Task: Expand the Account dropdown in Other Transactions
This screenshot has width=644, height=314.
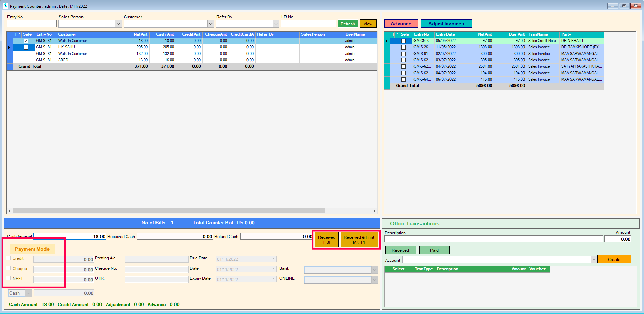Action: (594, 259)
